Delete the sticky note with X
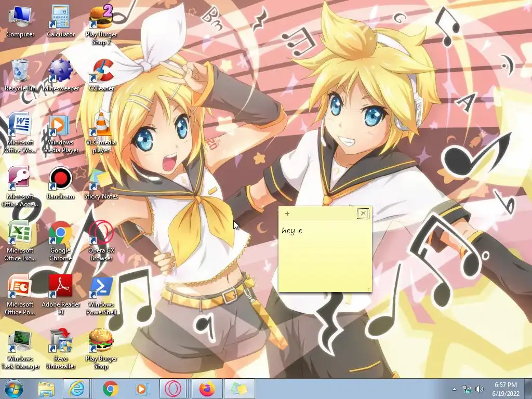 (x=363, y=214)
